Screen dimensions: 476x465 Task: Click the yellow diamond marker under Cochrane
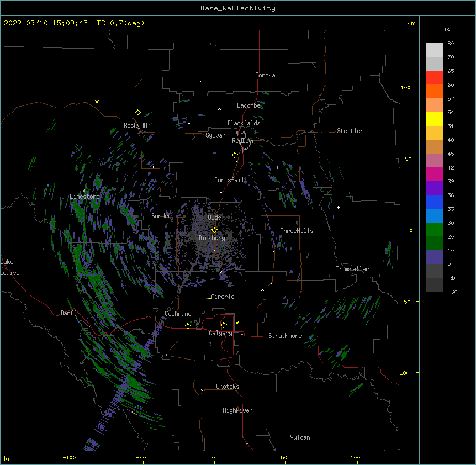188,326
